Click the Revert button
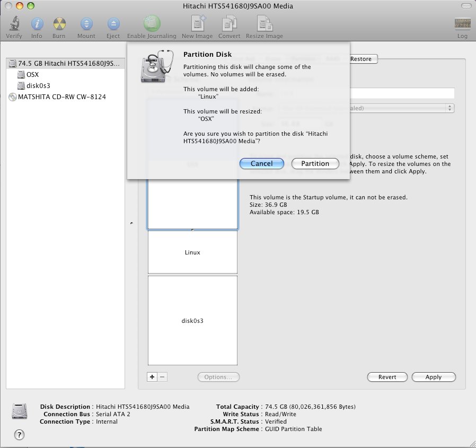 [387, 377]
